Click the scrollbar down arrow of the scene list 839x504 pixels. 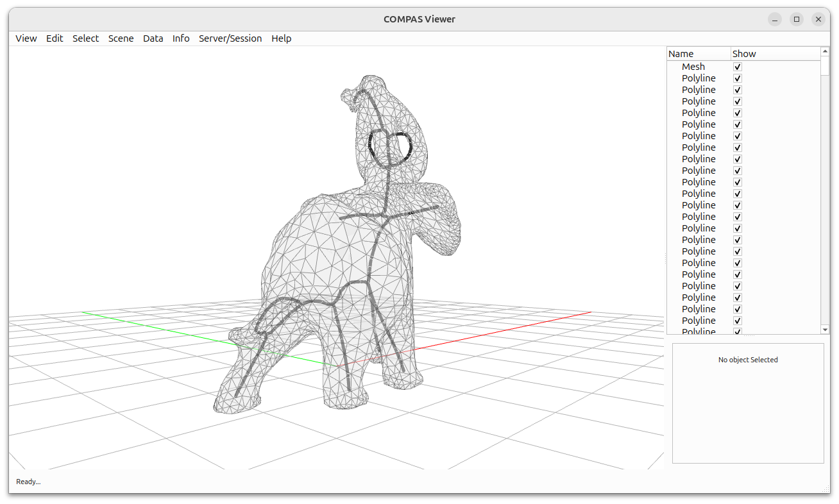824,329
